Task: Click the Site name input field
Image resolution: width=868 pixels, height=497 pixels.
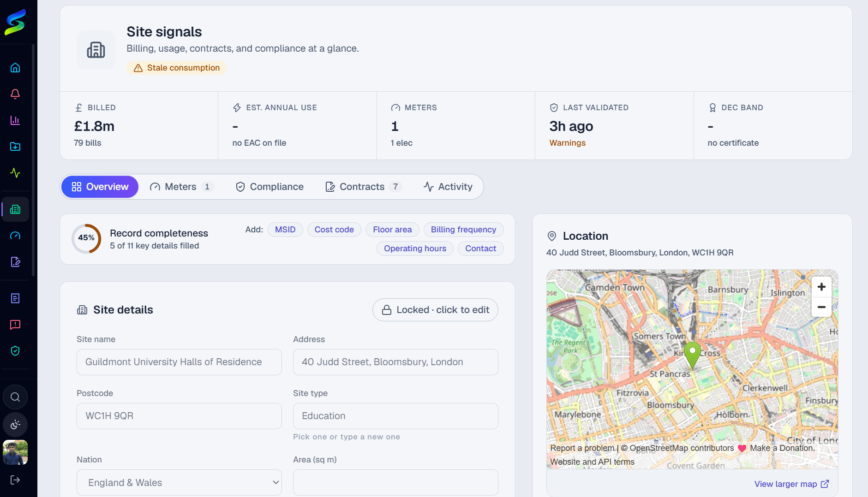Action: tap(179, 362)
